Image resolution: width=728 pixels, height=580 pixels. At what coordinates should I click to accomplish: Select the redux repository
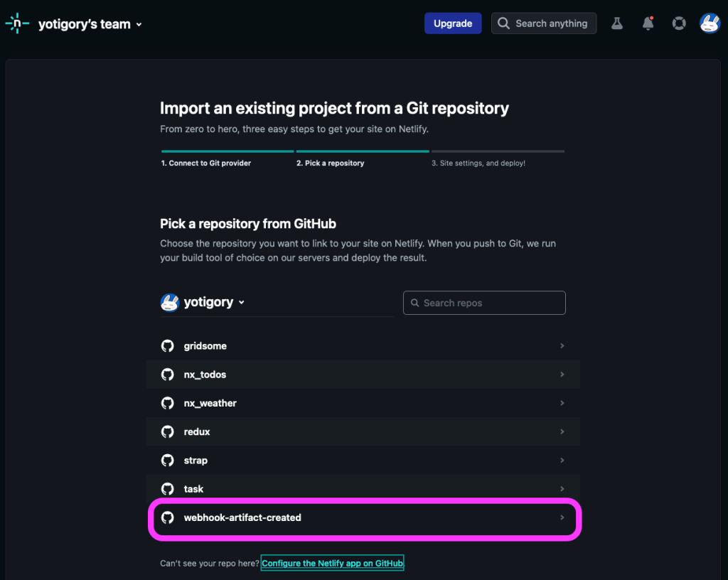point(363,431)
